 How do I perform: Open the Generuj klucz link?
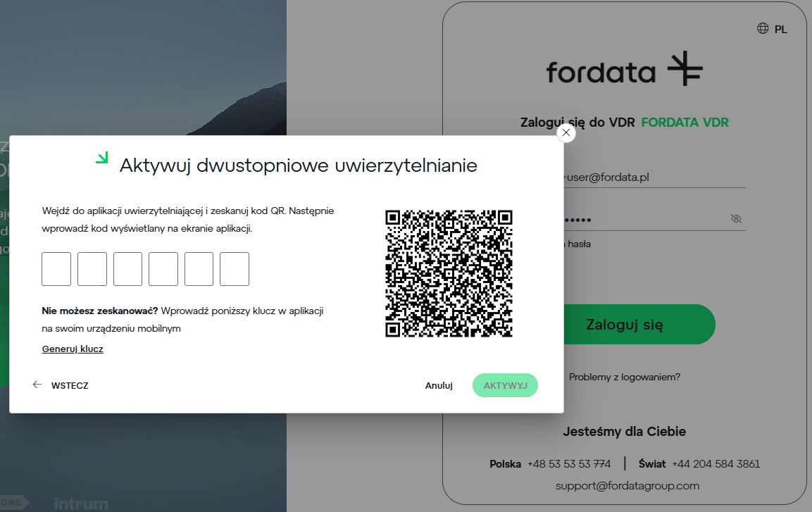pyautogui.click(x=73, y=349)
